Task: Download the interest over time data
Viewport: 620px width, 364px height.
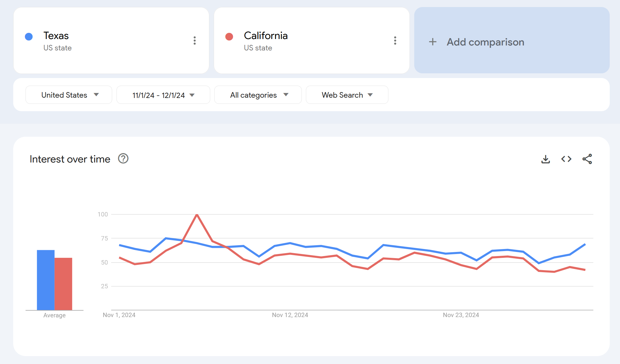Action: coord(545,159)
